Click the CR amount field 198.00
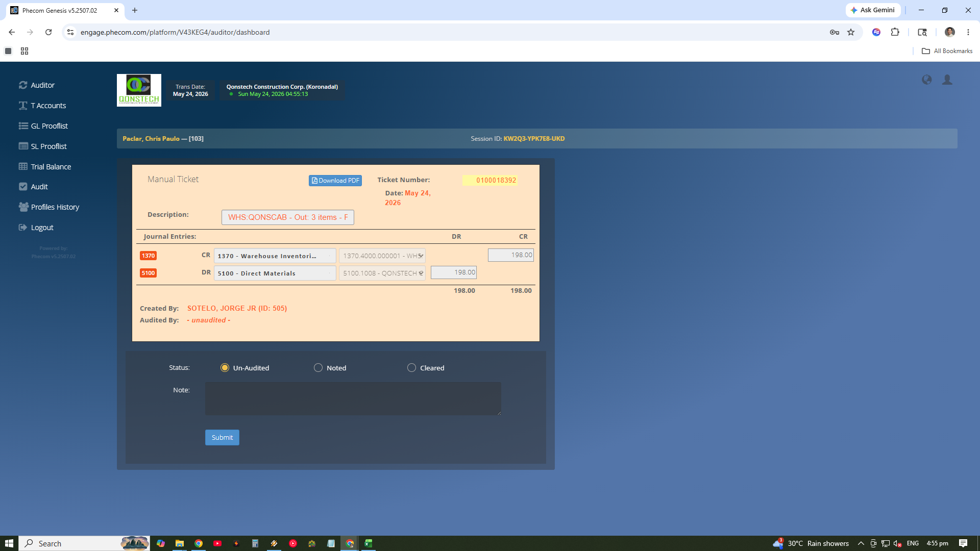Image resolution: width=980 pixels, height=551 pixels. pos(510,255)
